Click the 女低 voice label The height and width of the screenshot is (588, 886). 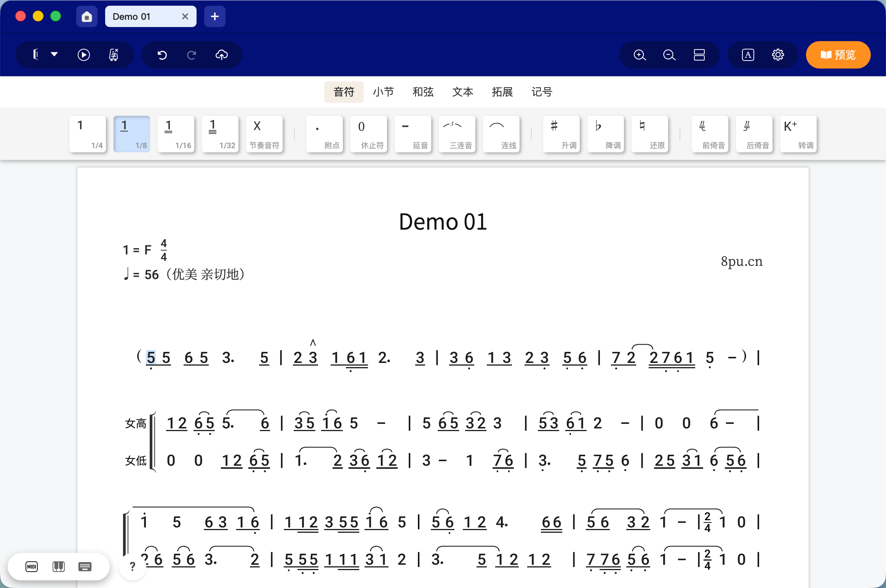(136, 461)
